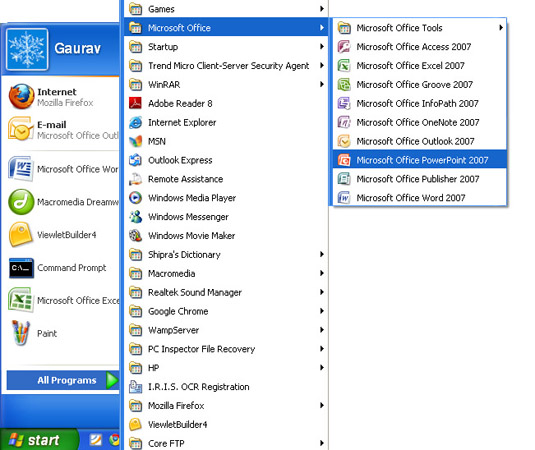Click the Internet Explorer icon
535x450 pixels.
coord(135,122)
